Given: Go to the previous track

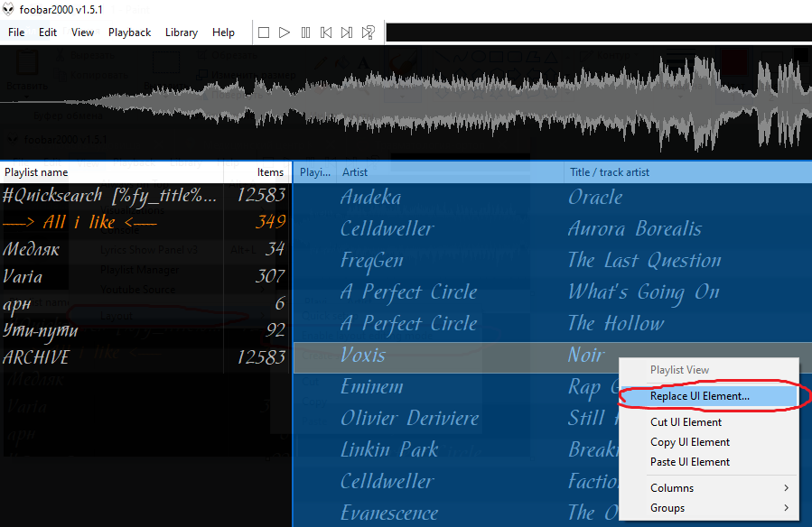Looking at the screenshot, I should click(x=326, y=32).
